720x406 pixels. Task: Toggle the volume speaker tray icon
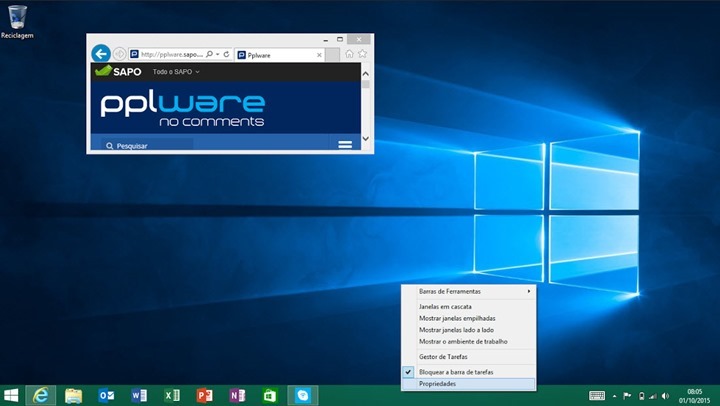click(666, 396)
